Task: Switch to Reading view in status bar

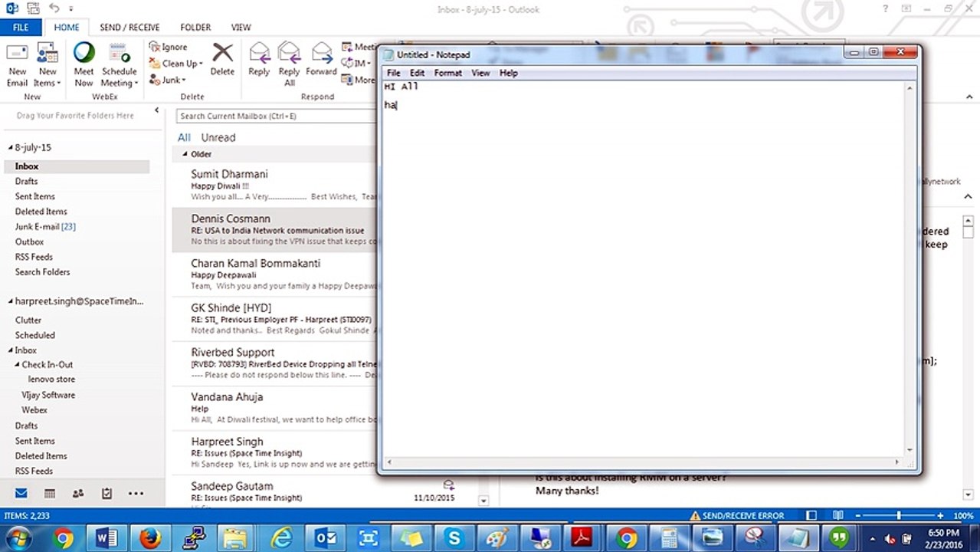Action: (838, 516)
